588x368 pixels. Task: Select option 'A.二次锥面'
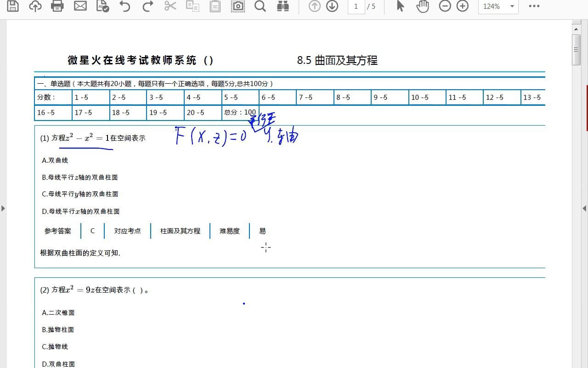click(x=58, y=313)
